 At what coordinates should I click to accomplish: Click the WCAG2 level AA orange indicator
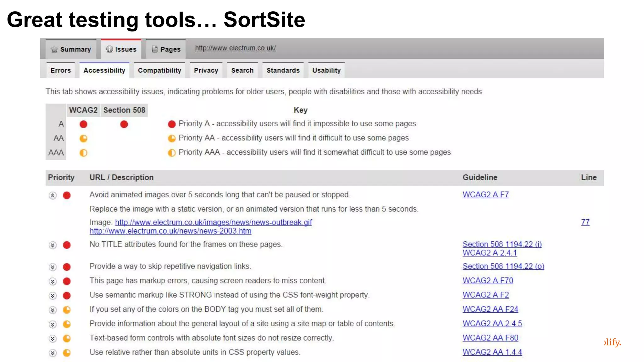click(83, 138)
